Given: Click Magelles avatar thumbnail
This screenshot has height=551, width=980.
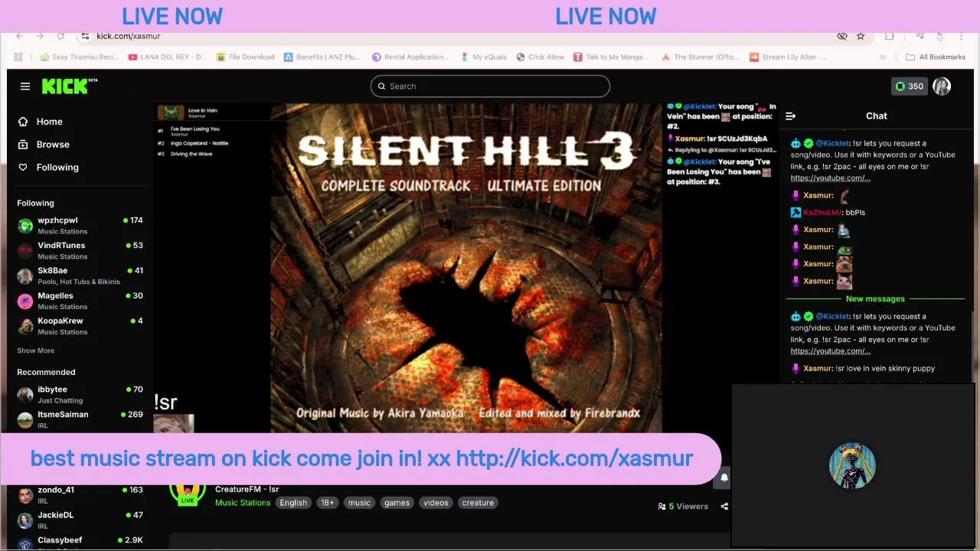Looking at the screenshot, I should coord(25,301).
